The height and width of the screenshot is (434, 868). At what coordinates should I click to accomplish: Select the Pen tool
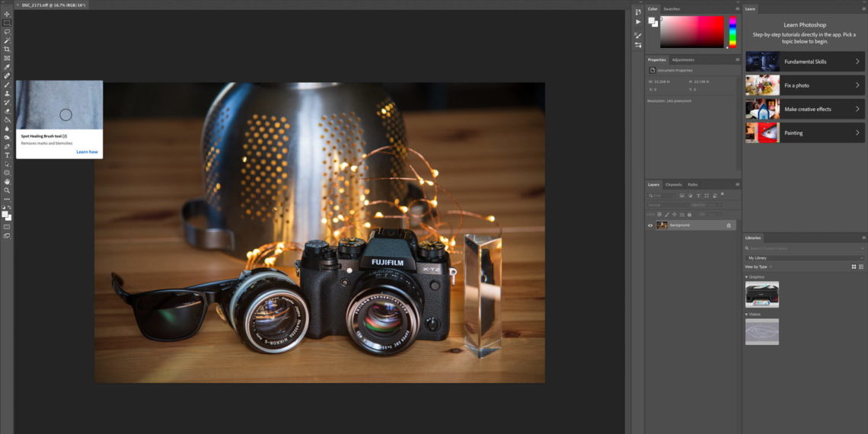tap(7, 146)
